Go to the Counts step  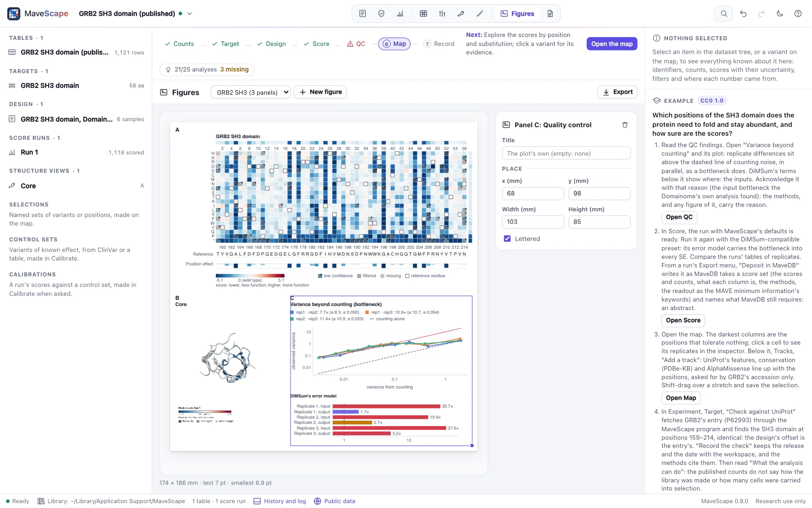[x=179, y=43]
